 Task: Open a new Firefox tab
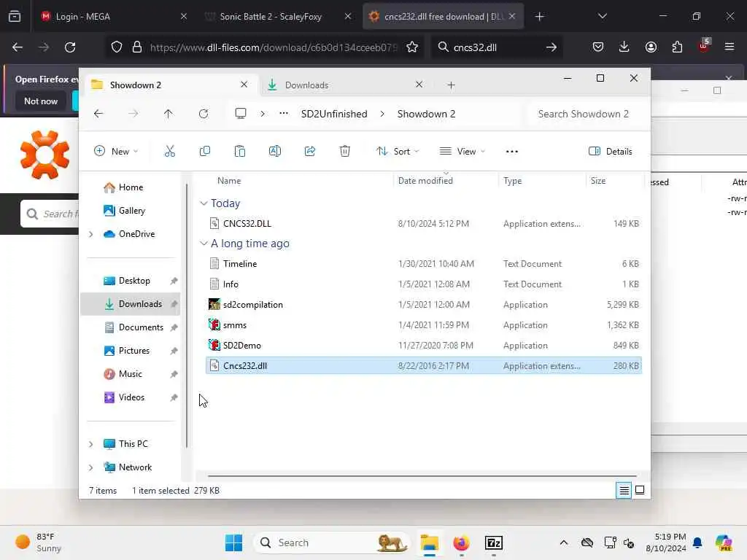(x=539, y=17)
